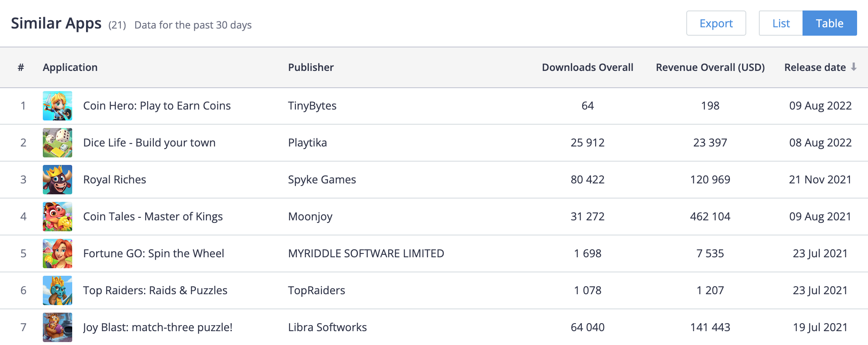Click release date 09 Aug 2022
This screenshot has height=345, width=868.
(x=820, y=106)
